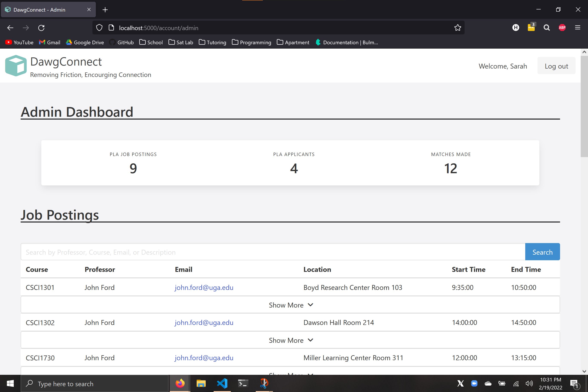The height and width of the screenshot is (392, 588).
Task: Expand Show More under CSCI1302
Action: (290, 340)
